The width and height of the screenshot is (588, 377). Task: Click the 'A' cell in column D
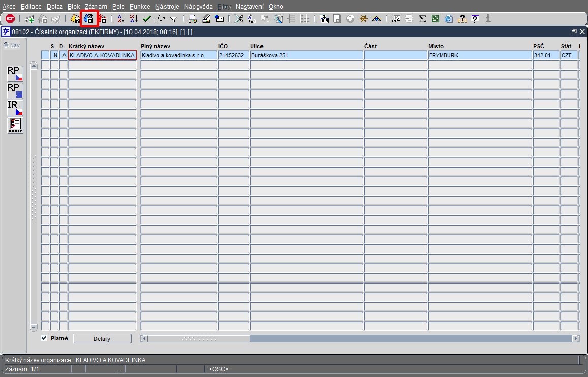click(63, 55)
